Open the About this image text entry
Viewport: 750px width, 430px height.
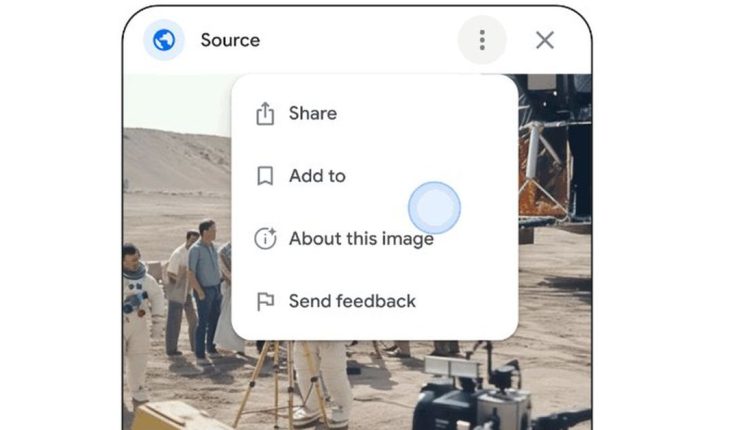[x=361, y=239]
